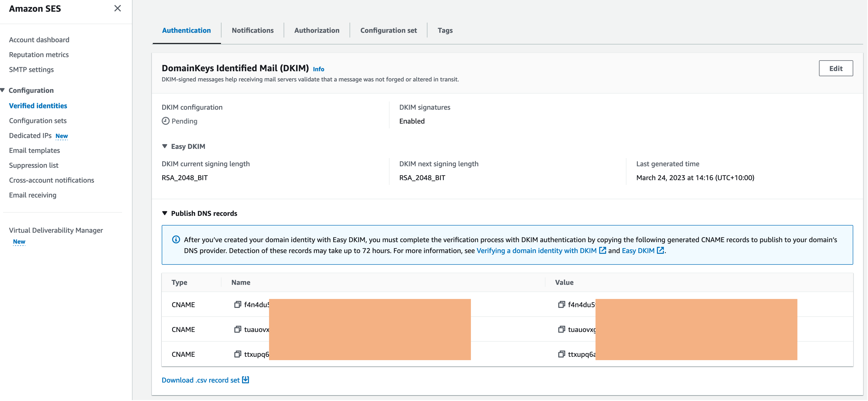Open the Tags tab
Screen dimensions: 868x401
tap(445, 30)
